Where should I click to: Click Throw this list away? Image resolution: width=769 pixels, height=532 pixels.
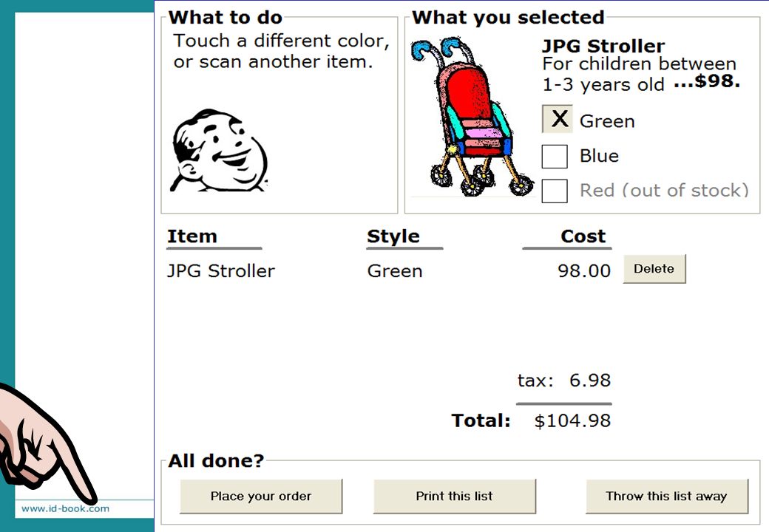666,497
